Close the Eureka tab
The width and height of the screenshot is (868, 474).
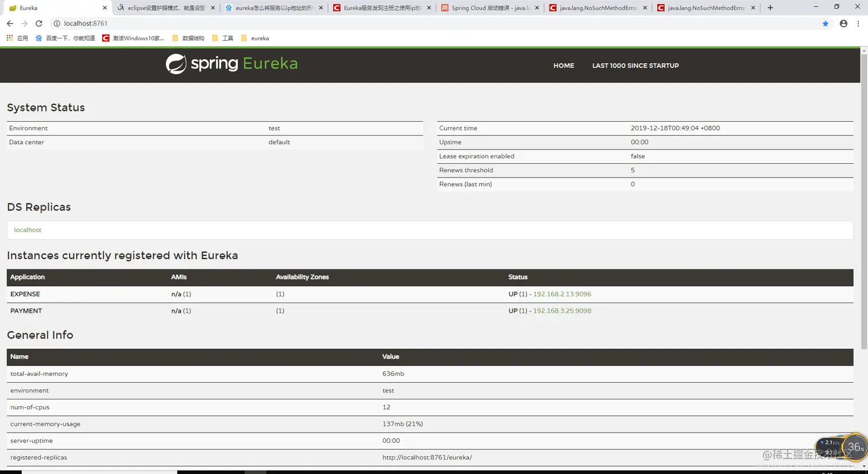point(104,8)
